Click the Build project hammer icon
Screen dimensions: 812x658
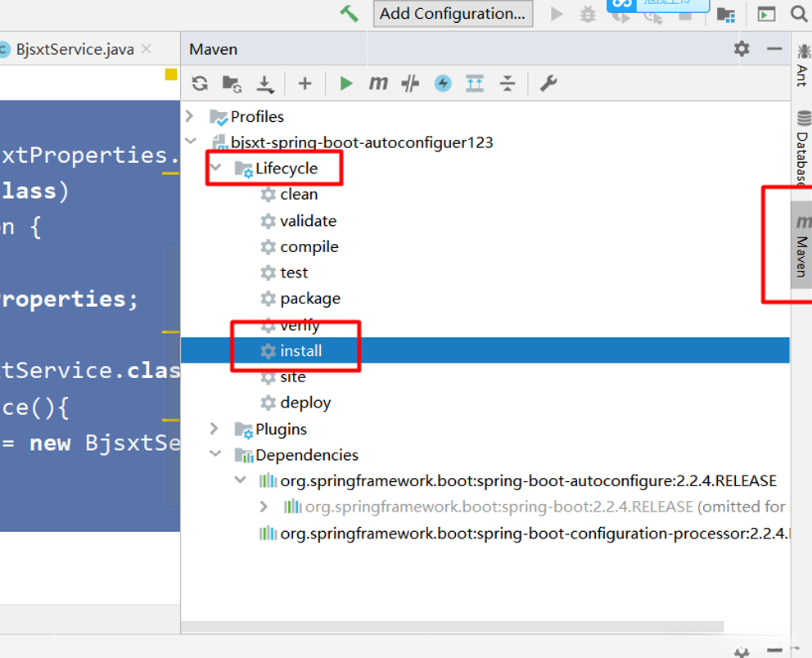click(350, 13)
